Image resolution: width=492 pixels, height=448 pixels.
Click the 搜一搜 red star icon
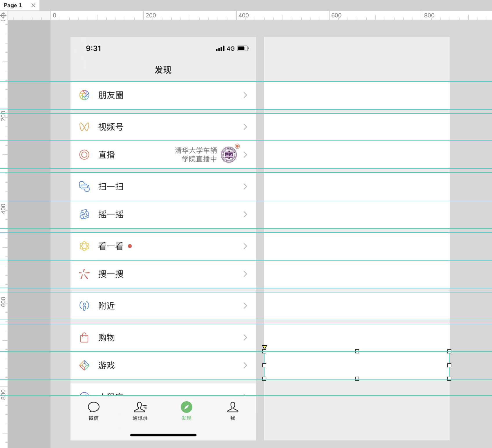pyautogui.click(x=84, y=274)
